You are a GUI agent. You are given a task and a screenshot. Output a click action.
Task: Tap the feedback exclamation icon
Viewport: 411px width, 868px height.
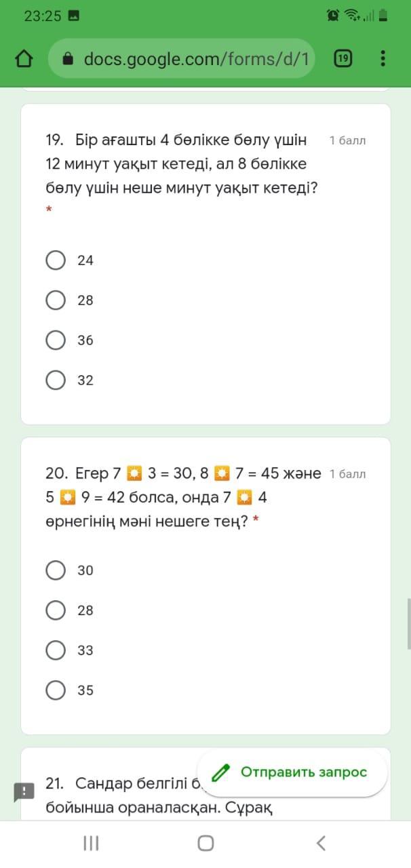24,792
